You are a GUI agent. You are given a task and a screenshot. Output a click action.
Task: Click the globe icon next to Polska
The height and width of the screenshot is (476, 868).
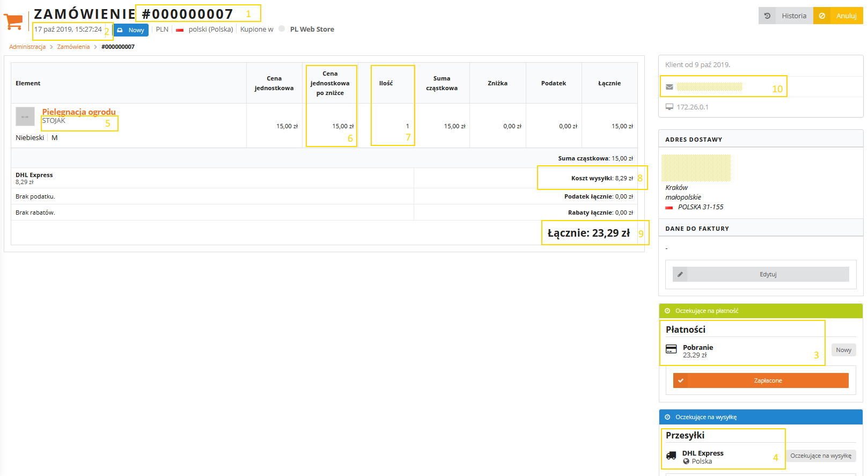click(x=686, y=462)
